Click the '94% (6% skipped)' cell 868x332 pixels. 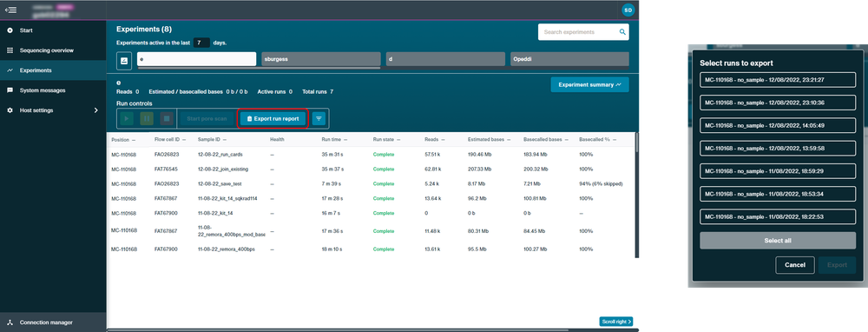(602, 183)
